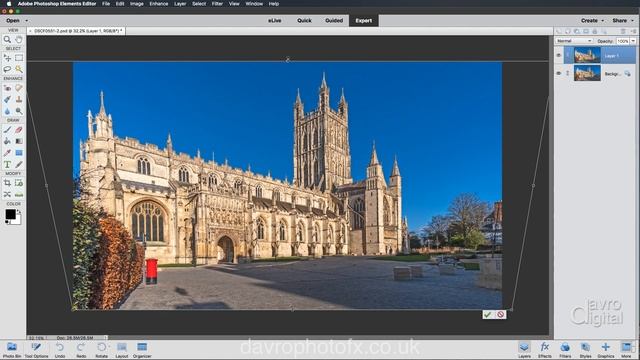Select the Eraser tool

coord(19,130)
